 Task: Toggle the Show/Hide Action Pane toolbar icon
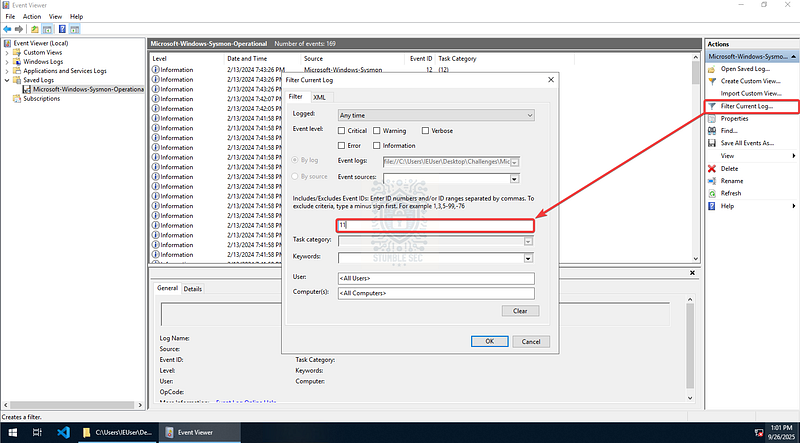coord(74,29)
